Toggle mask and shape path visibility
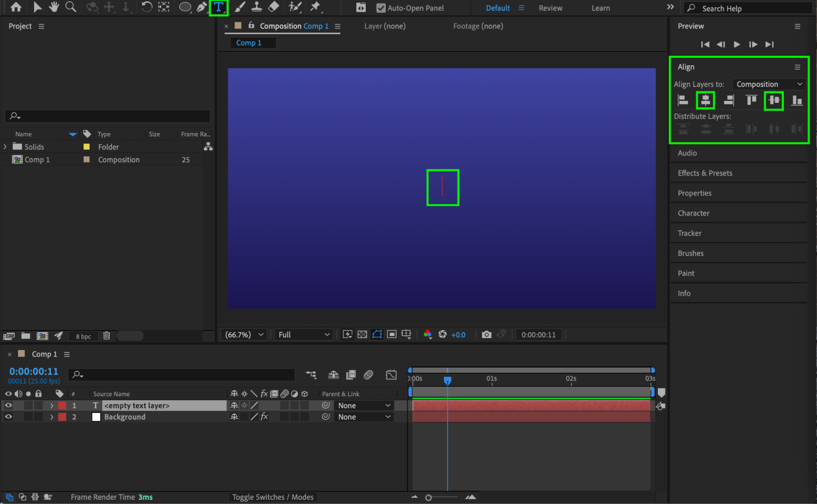The height and width of the screenshot is (504, 817). click(377, 335)
